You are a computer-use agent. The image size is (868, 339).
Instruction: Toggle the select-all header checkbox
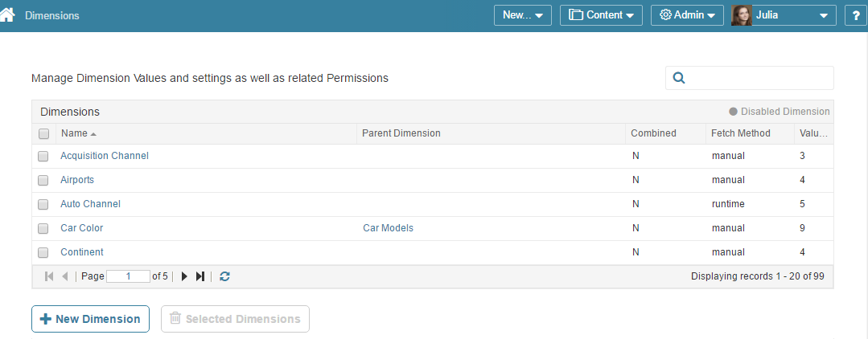43,133
